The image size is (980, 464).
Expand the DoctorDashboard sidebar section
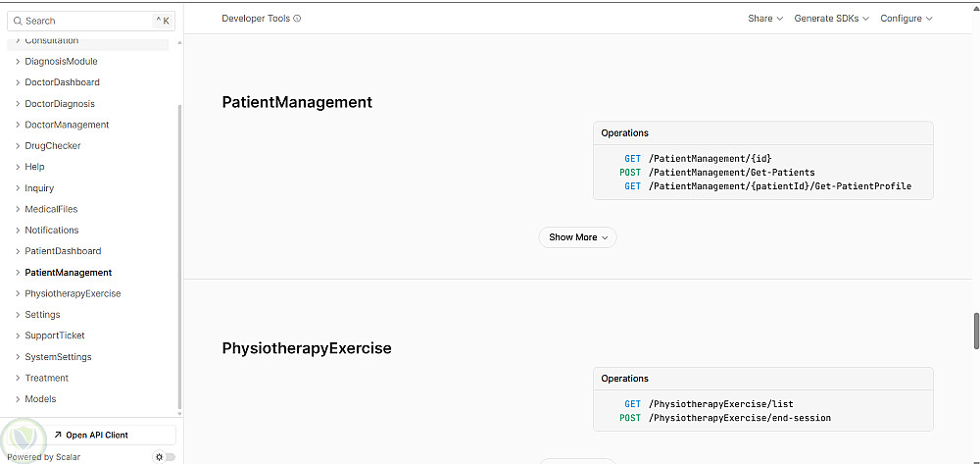point(18,82)
